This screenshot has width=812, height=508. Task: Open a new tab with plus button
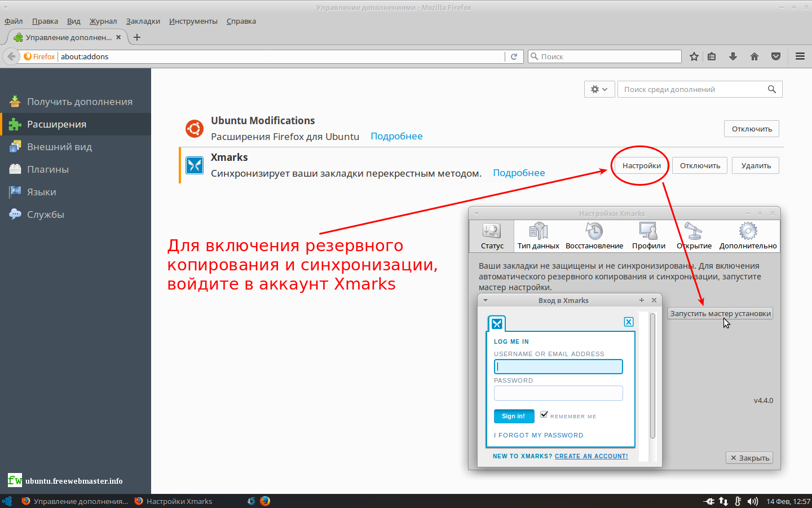tap(137, 37)
